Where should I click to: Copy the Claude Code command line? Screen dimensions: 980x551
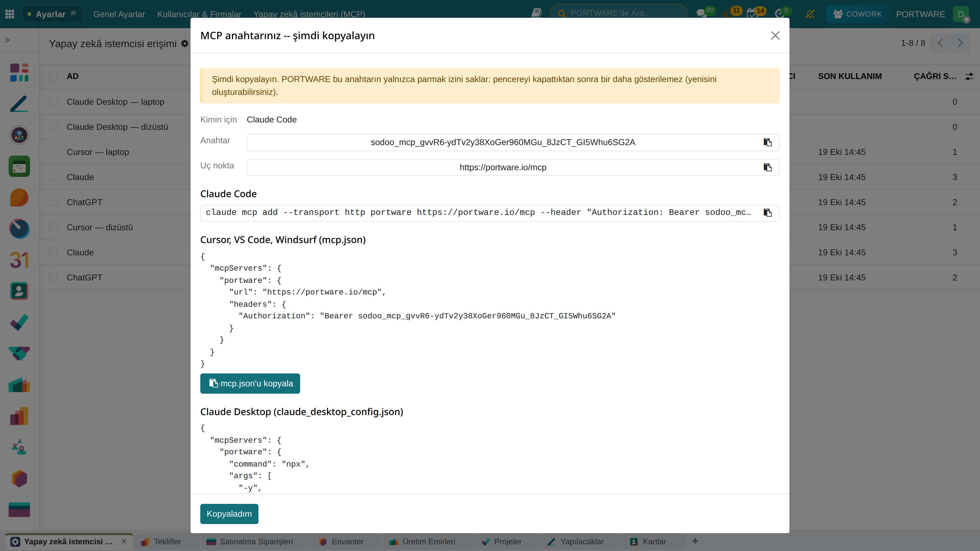click(x=767, y=212)
